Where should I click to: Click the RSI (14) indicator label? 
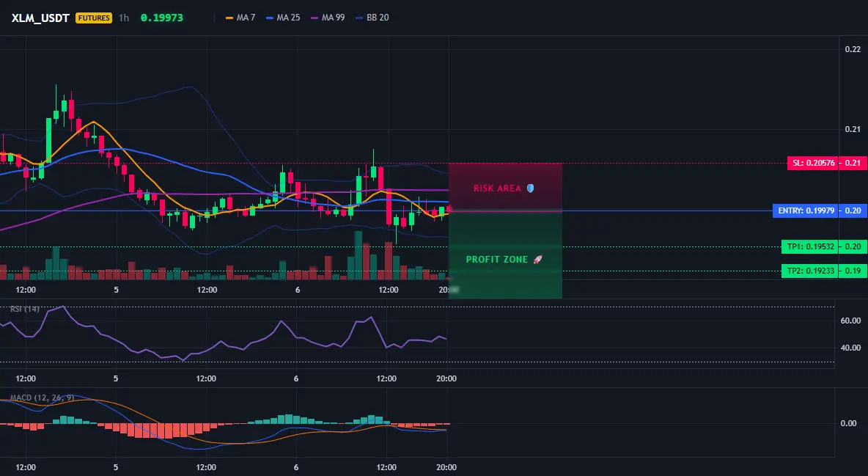tap(25, 309)
